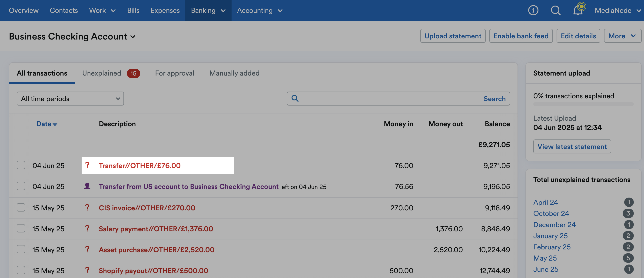The width and height of the screenshot is (644, 278).
Task: Click question mark icon beside CIS invoice
Action: (x=87, y=208)
